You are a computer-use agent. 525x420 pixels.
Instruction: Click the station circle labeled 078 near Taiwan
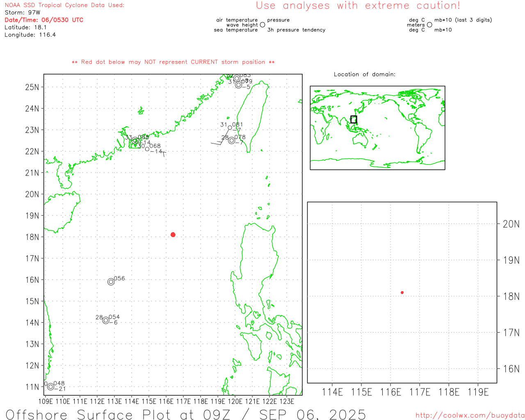tap(232, 141)
